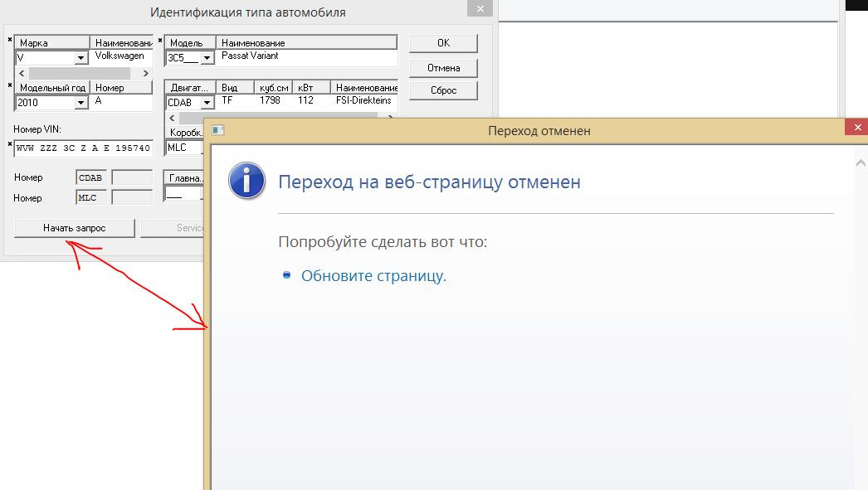Click the Номер field containing MLC
The width and height of the screenshot is (868, 490).
(91, 198)
